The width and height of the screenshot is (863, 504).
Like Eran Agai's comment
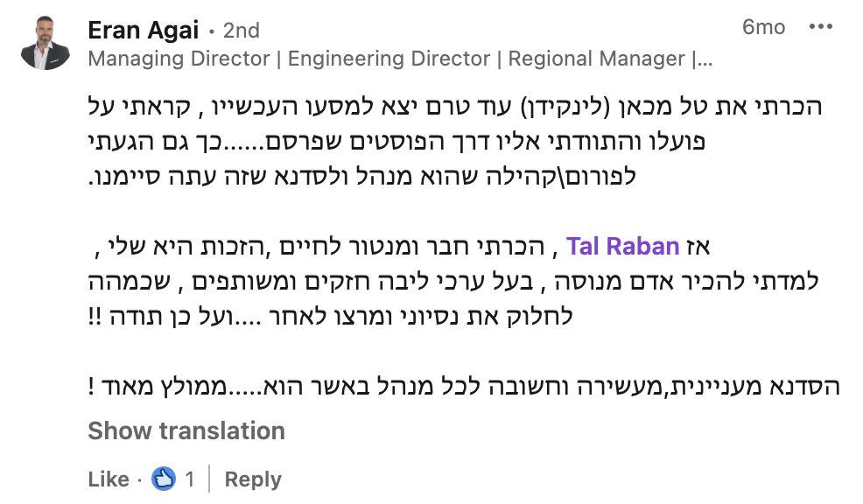109,479
